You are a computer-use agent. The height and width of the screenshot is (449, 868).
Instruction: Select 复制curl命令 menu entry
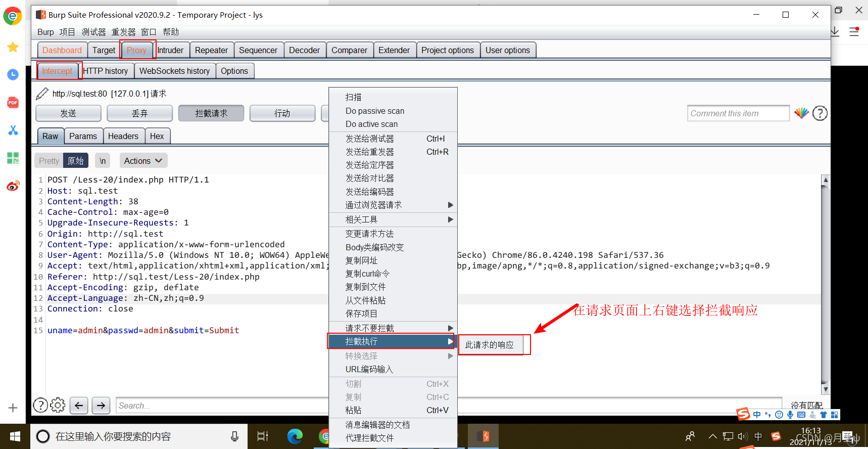pos(393,274)
